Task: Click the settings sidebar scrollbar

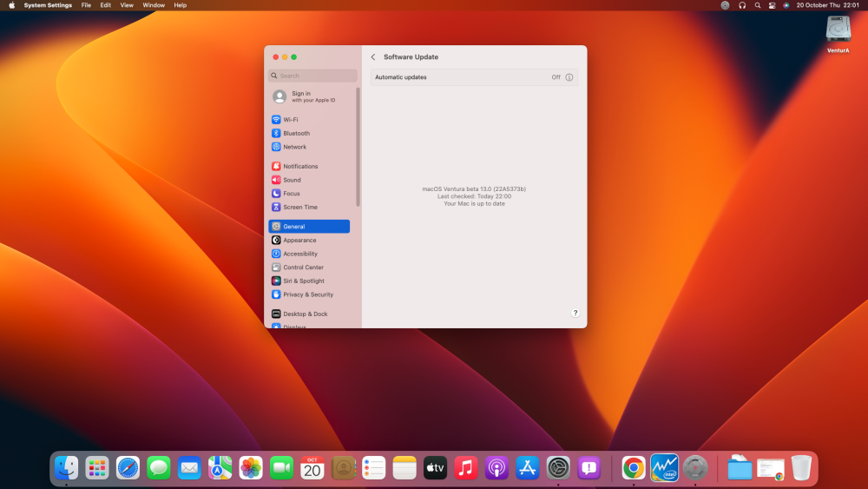Action: pos(358,148)
